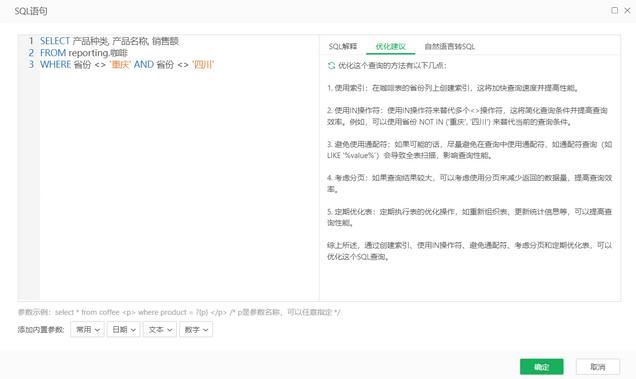Click the AND keyword in WHERE clause
The image size is (636, 379).
tap(144, 65)
